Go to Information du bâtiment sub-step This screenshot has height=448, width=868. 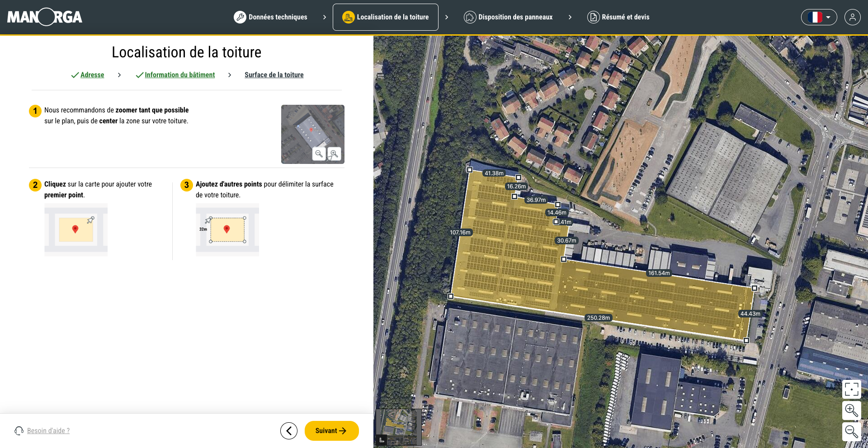point(179,75)
